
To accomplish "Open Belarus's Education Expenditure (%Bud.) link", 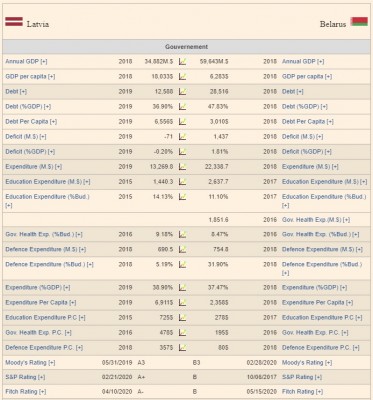I will coord(324,201).
